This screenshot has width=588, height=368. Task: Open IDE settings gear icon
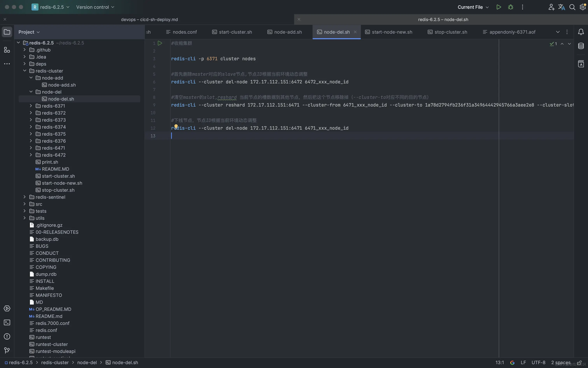tap(583, 7)
